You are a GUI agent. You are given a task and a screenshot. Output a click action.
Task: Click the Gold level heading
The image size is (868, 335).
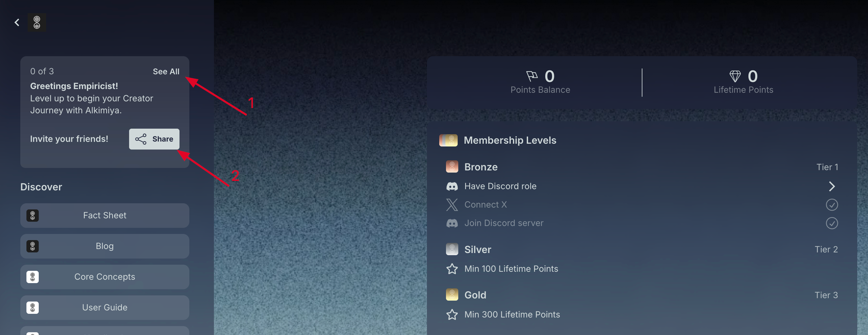[x=475, y=295]
